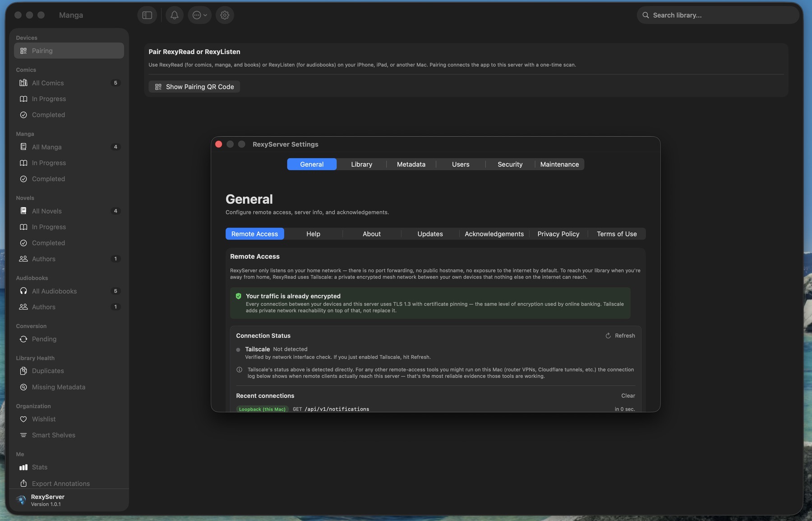Select Pairing in the Devices sidebar section
812x521 pixels.
69,51
